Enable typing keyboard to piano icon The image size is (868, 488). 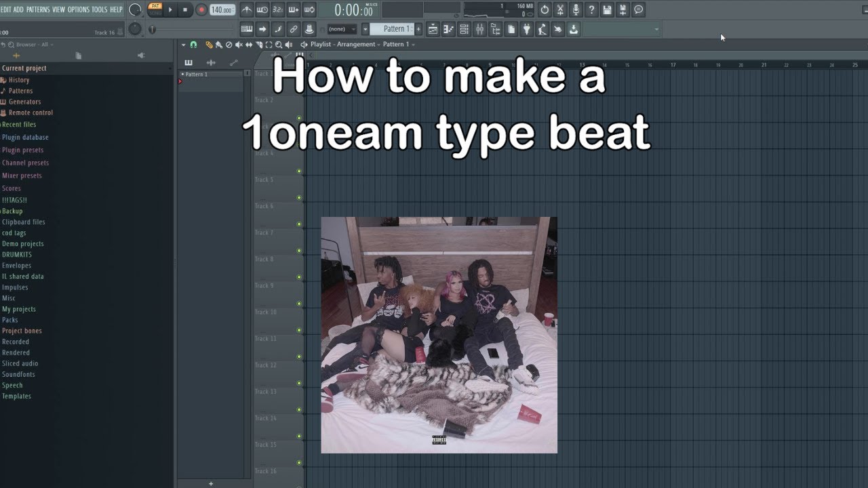246,29
